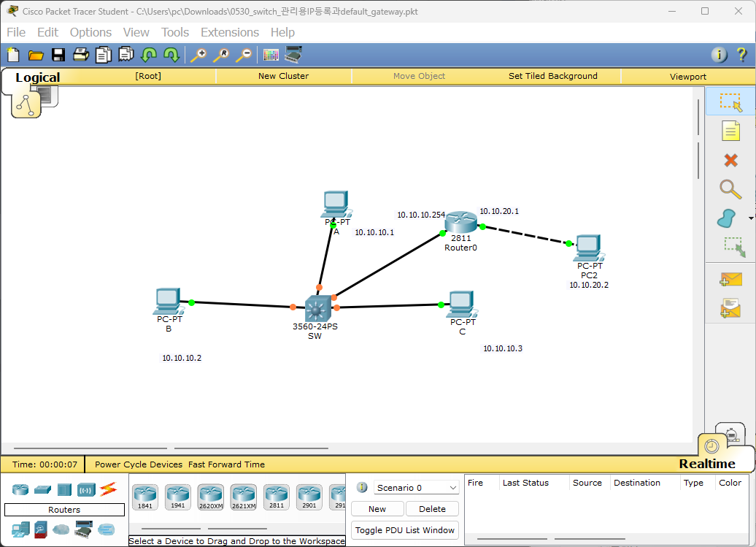The height and width of the screenshot is (547, 756).
Task: Select the Hubs device category icon
Action: 64,490
